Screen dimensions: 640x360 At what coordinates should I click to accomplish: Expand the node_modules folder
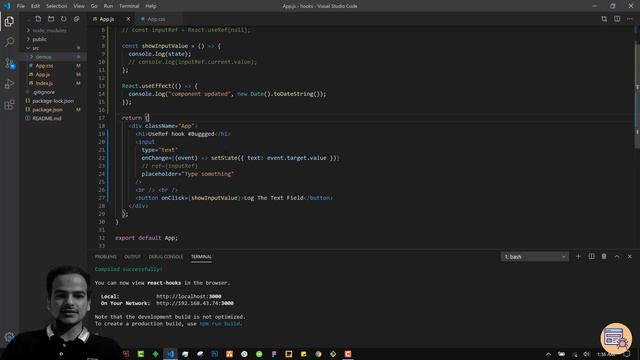pos(53,30)
